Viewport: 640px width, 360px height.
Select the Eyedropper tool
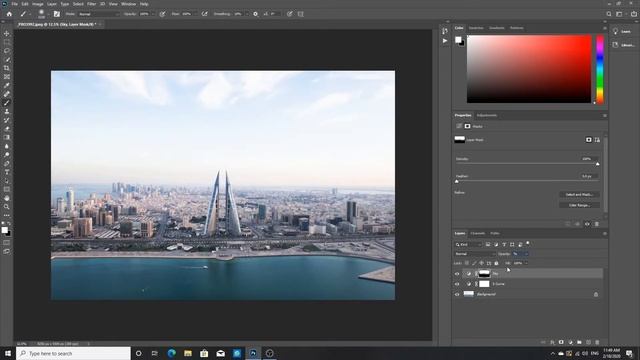pos(7,85)
